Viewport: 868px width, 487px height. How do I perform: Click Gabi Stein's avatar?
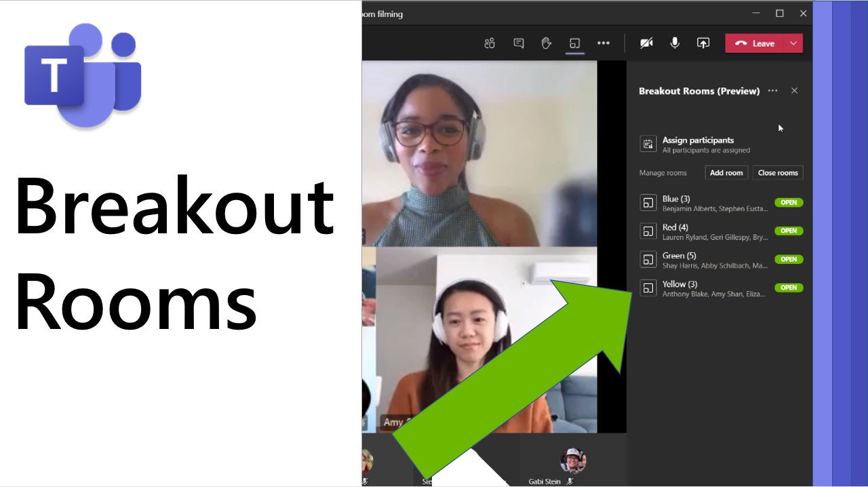tap(573, 461)
